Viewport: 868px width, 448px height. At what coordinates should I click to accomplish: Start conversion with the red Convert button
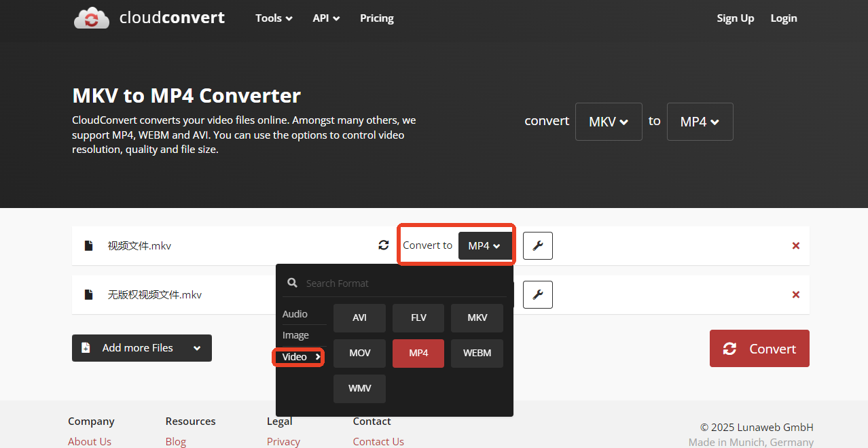pos(759,349)
